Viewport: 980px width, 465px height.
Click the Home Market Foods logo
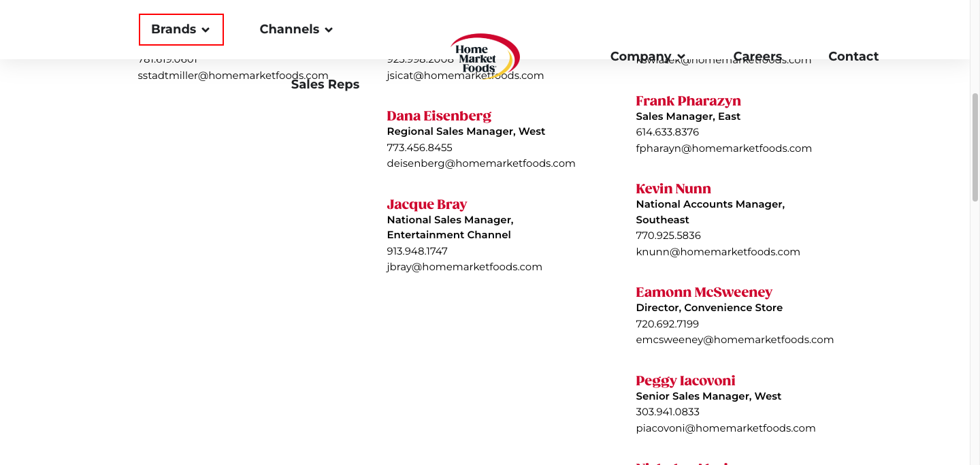tap(485, 57)
